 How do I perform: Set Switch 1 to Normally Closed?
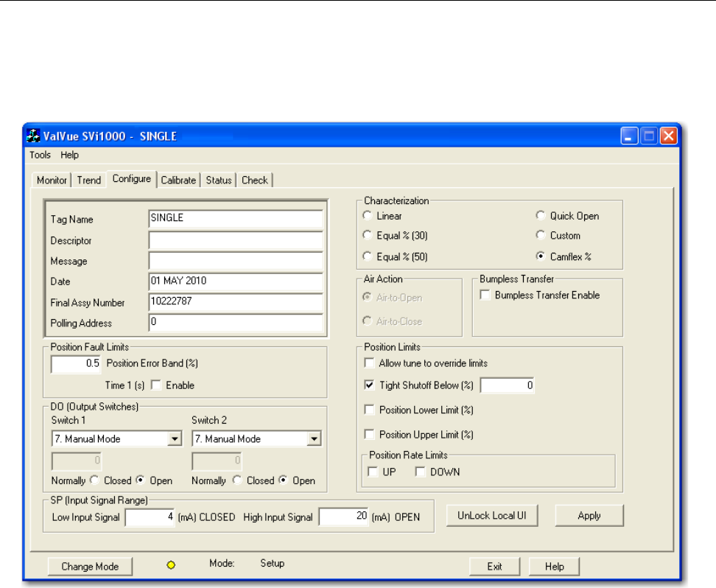coord(94,480)
